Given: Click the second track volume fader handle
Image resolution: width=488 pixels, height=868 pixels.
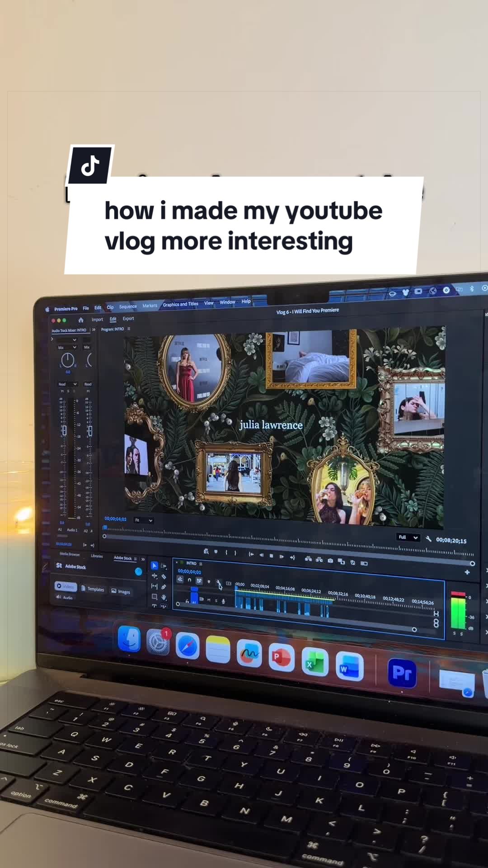Looking at the screenshot, I should [x=90, y=431].
